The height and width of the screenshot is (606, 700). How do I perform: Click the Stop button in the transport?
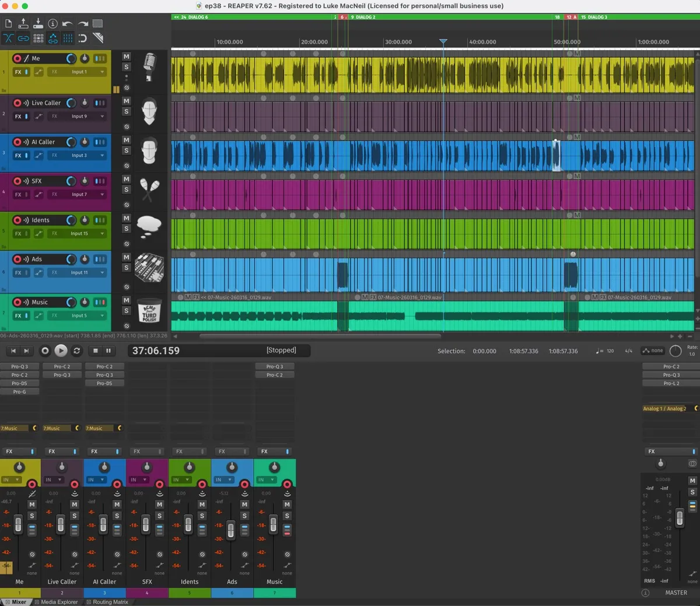click(96, 351)
